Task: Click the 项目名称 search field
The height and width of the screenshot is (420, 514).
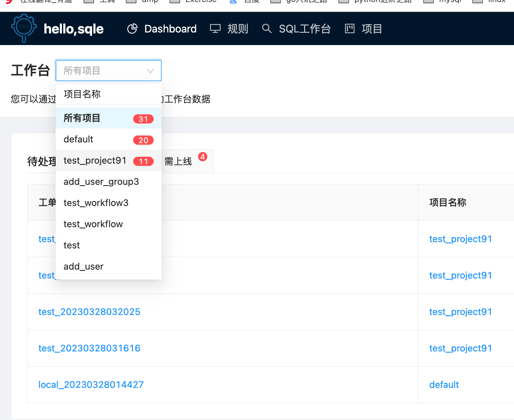Action: (x=108, y=94)
